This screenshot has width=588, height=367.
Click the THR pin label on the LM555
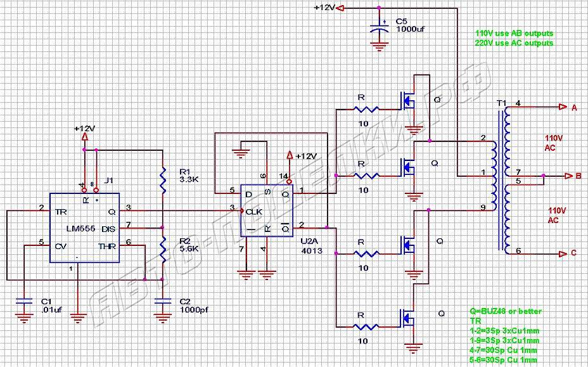click(107, 247)
